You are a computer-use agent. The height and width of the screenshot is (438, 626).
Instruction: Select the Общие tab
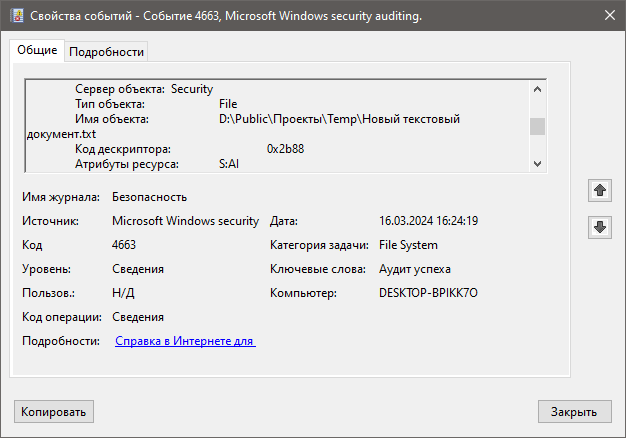[37, 50]
